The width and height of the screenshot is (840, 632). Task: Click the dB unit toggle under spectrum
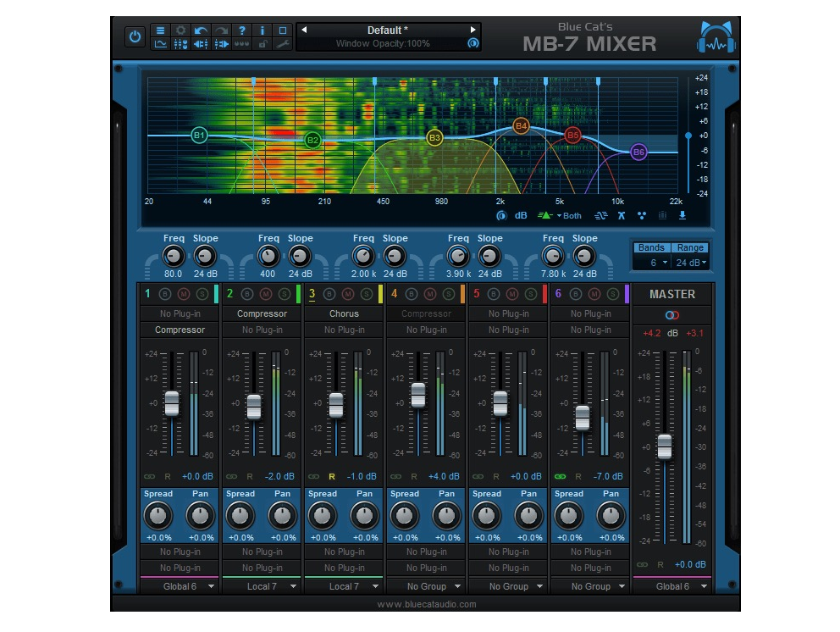(521, 215)
